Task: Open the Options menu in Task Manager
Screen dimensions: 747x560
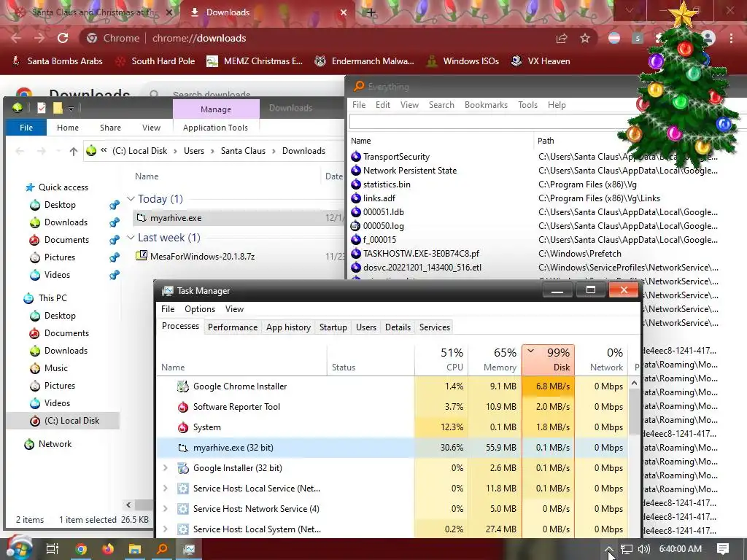Action: [x=200, y=309]
